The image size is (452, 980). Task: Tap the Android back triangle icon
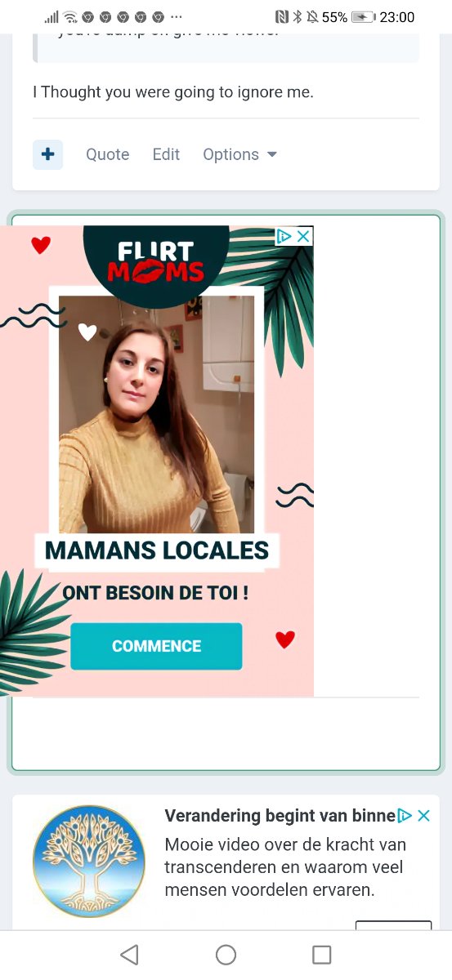[129, 955]
